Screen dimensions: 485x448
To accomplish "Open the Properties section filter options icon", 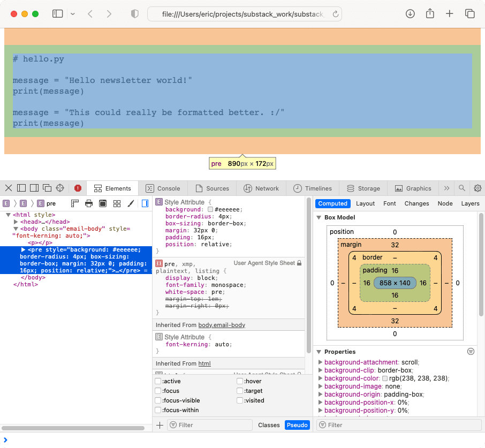I will click(471, 352).
